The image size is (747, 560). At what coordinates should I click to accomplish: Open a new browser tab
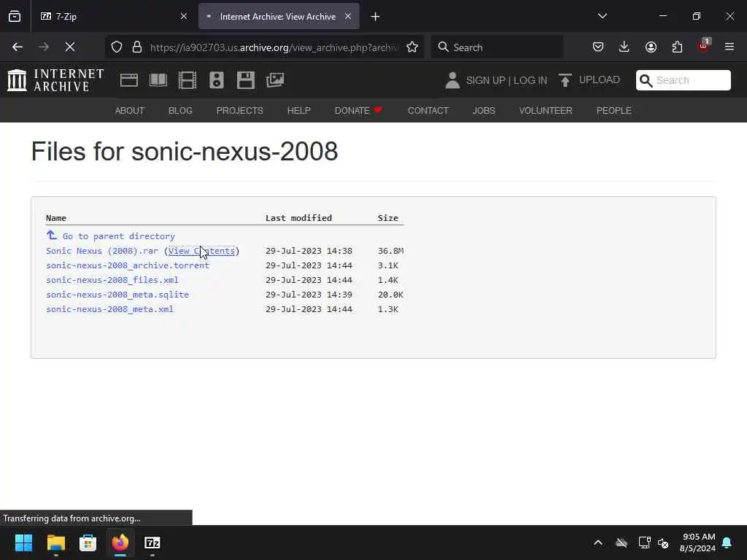click(376, 17)
